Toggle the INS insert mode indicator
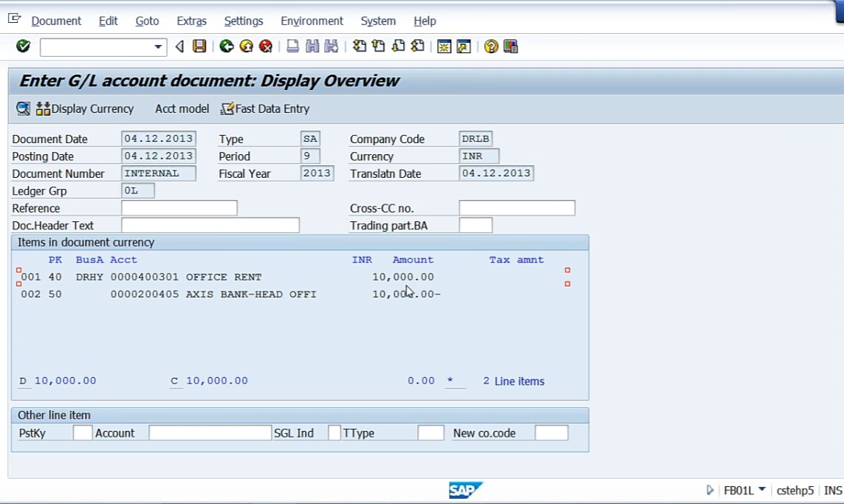 [x=833, y=490]
